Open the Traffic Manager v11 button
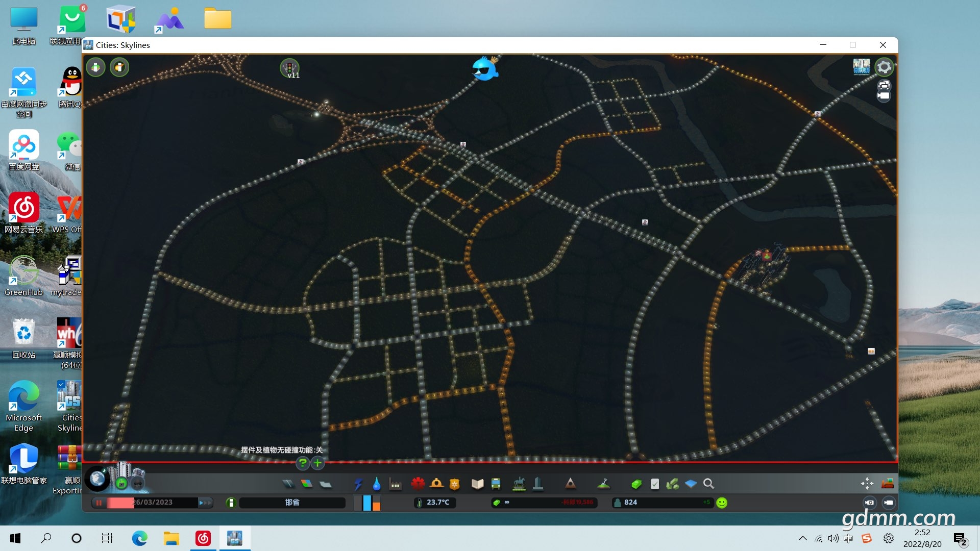 tap(290, 68)
